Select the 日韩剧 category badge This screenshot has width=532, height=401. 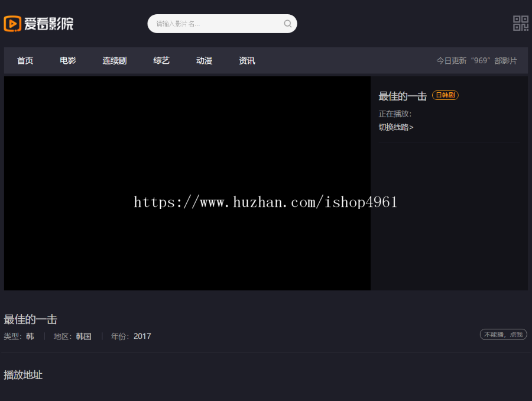coord(445,95)
